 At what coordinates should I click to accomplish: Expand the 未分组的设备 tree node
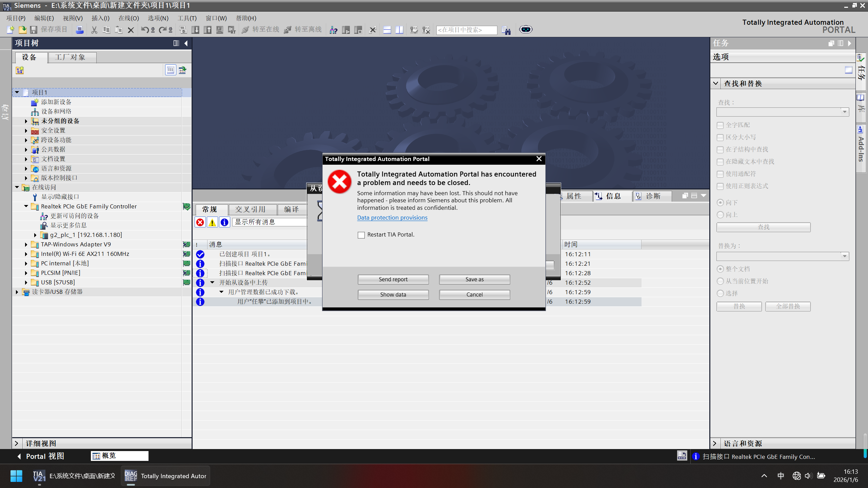[26, 121]
